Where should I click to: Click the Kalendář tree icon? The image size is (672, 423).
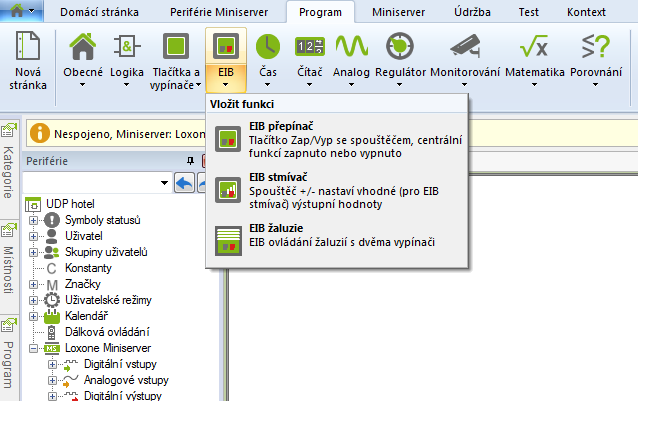pyautogui.click(x=52, y=317)
